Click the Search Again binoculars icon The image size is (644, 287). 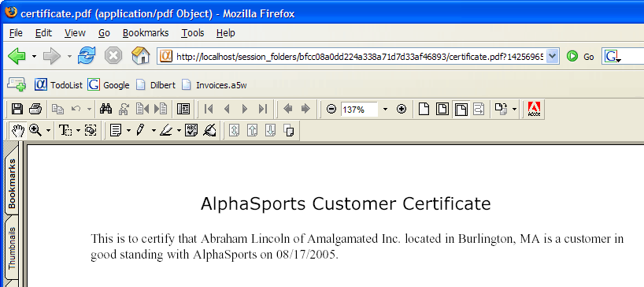(124, 109)
